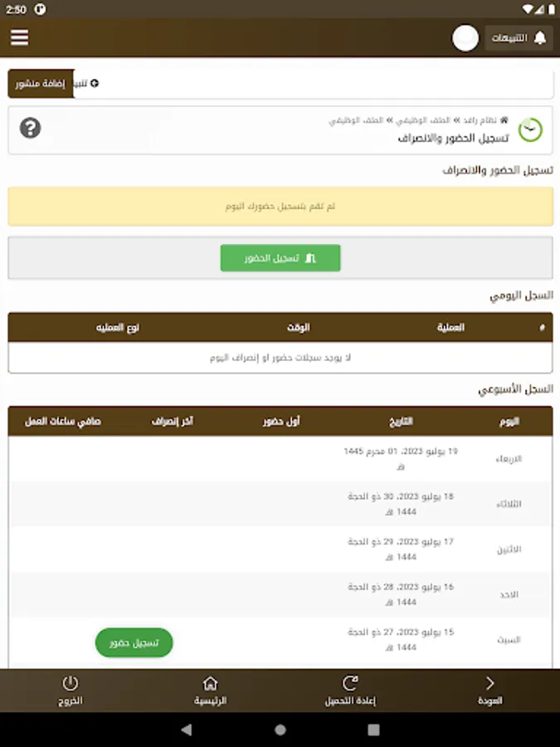Tap الخروج power icon
560x747 pixels.
click(x=70, y=691)
